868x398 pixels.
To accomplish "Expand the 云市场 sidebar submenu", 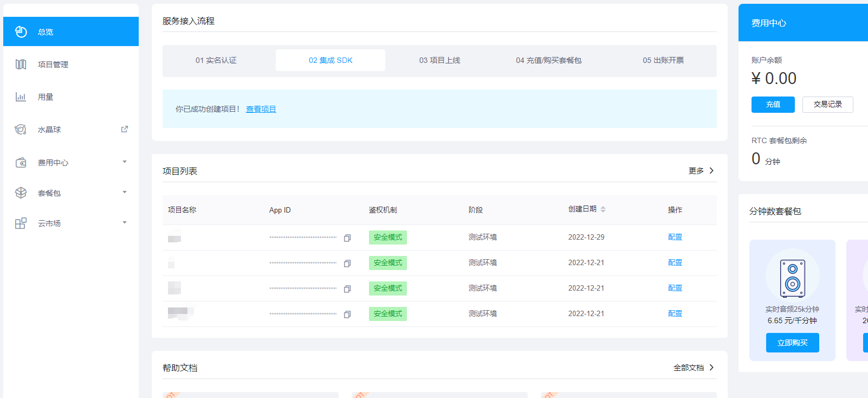I will click(x=125, y=222).
